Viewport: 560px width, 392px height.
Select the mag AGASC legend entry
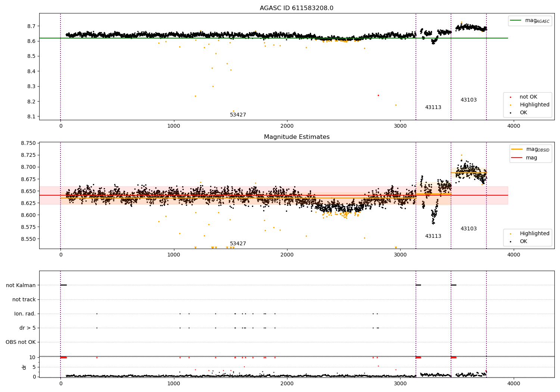pyautogui.click(x=537, y=21)
